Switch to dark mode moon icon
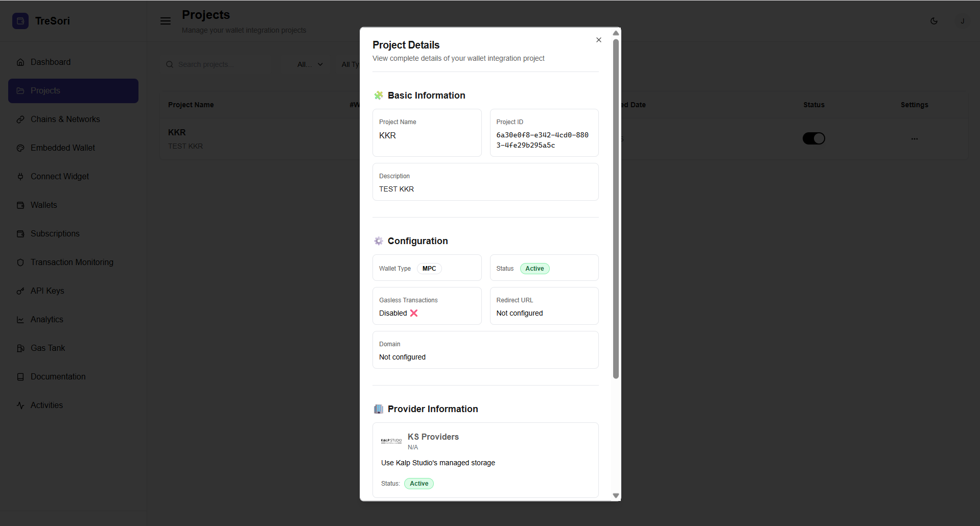This screenshot has width=980, height=526. coord(934,21)
